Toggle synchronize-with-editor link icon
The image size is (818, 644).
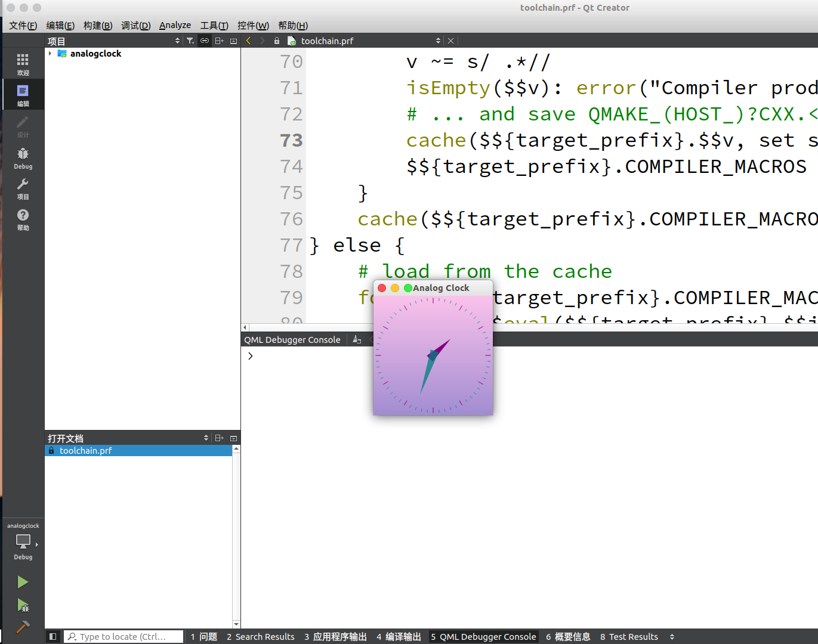(205, 41)
